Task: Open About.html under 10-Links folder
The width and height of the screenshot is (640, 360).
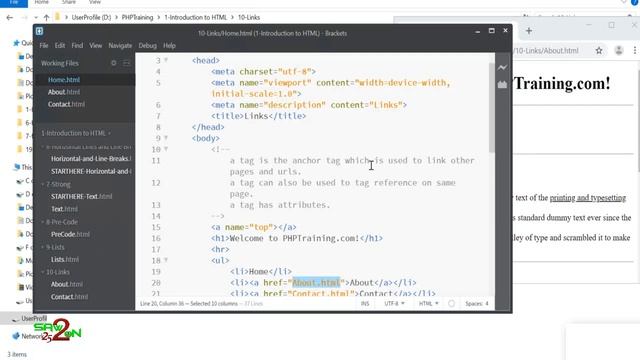Action: [x=67, y=284]
